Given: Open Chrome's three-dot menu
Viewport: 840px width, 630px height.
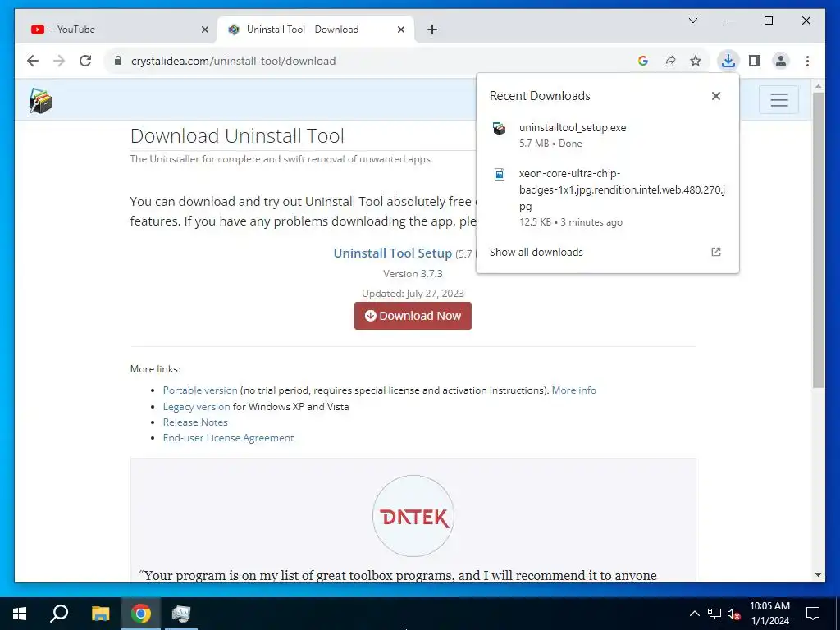Looking at the screenshot, I should click(x=807, y=61).
